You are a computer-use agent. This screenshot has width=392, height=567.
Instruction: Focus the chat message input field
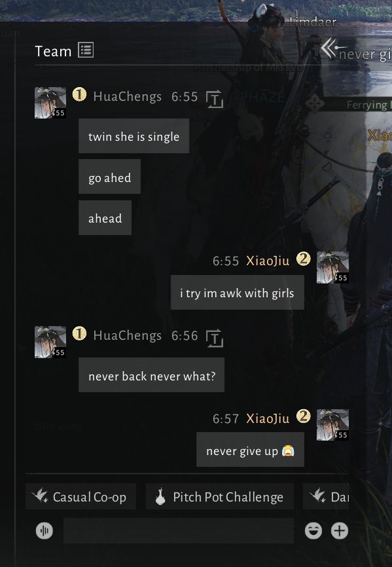[179, 530]
